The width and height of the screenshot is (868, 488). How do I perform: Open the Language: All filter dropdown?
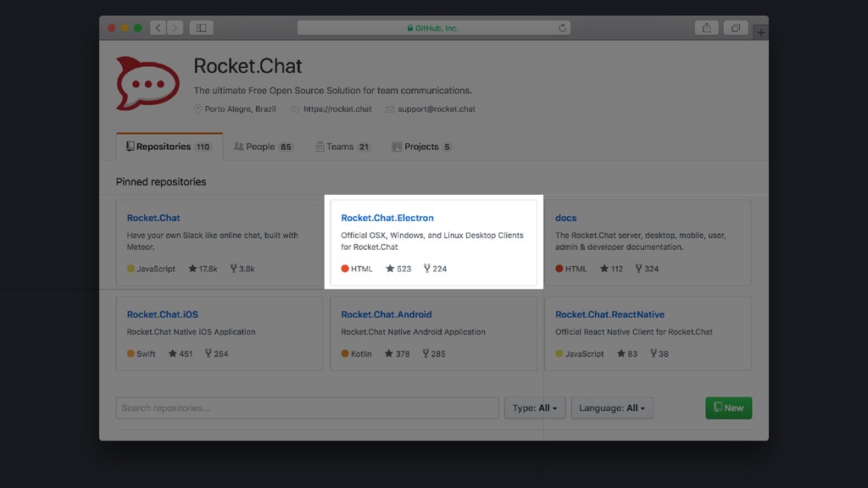point(612,408)
